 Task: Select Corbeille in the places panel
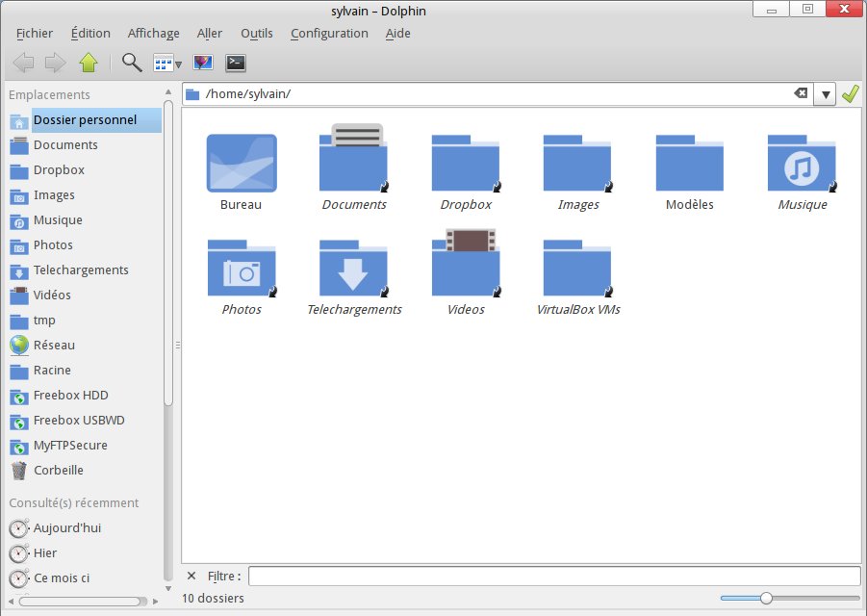(x=58, y=471)
